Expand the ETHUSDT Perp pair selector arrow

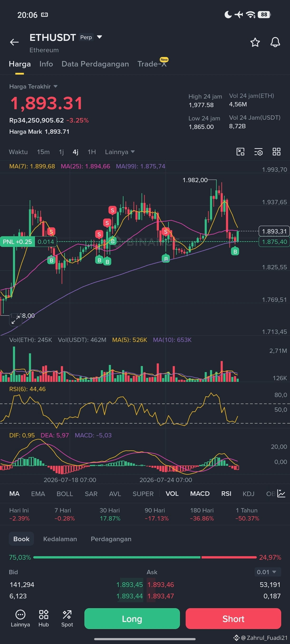pos(99,37)
